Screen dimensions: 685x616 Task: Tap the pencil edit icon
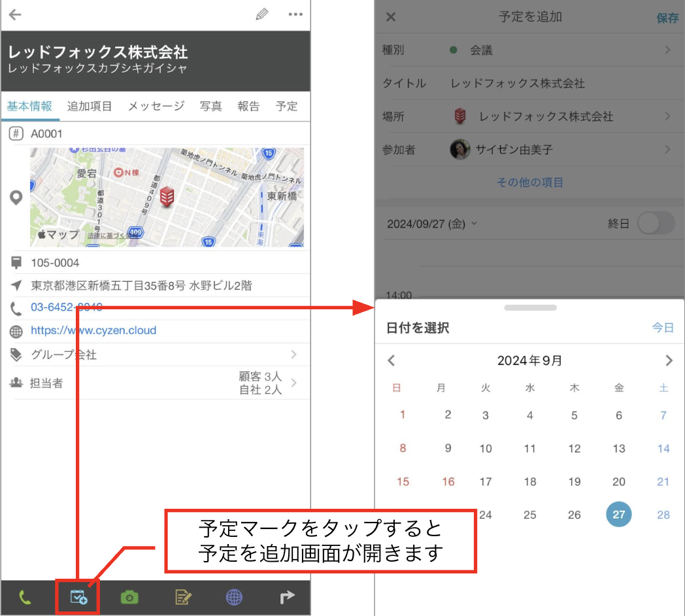tap(261, 14)
